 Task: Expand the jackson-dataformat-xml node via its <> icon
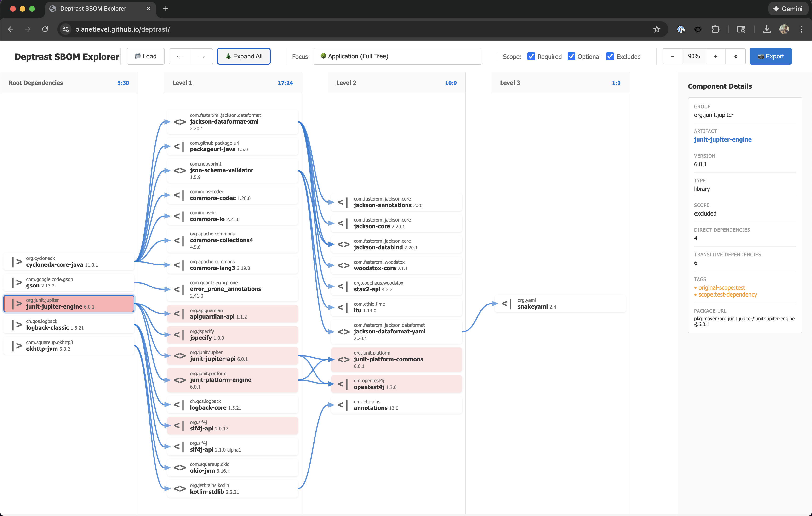pyautogui.click(x=179, y=122)
